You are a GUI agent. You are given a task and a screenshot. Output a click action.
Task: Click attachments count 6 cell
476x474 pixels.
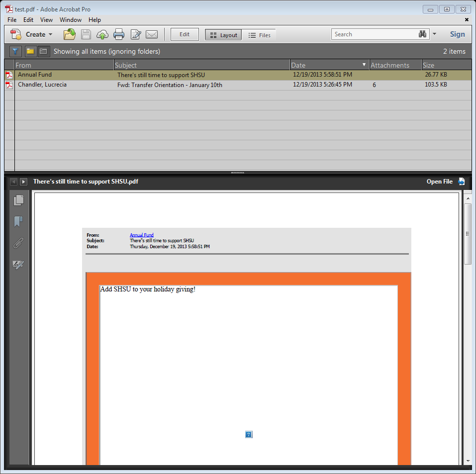(x=375, y=85)
